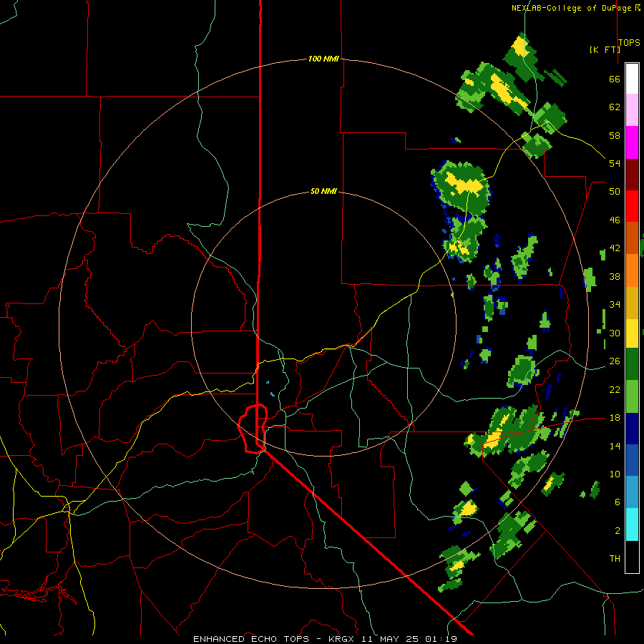644x644 pixels.
Task: Click the "11 MAY 25" date text
Action: point(391,639)
